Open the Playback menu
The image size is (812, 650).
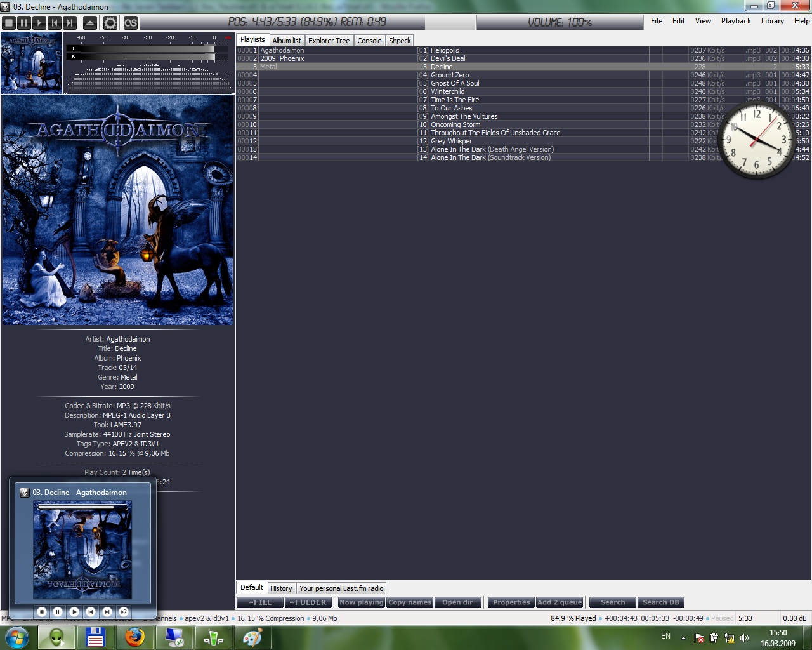pos(736,21)
